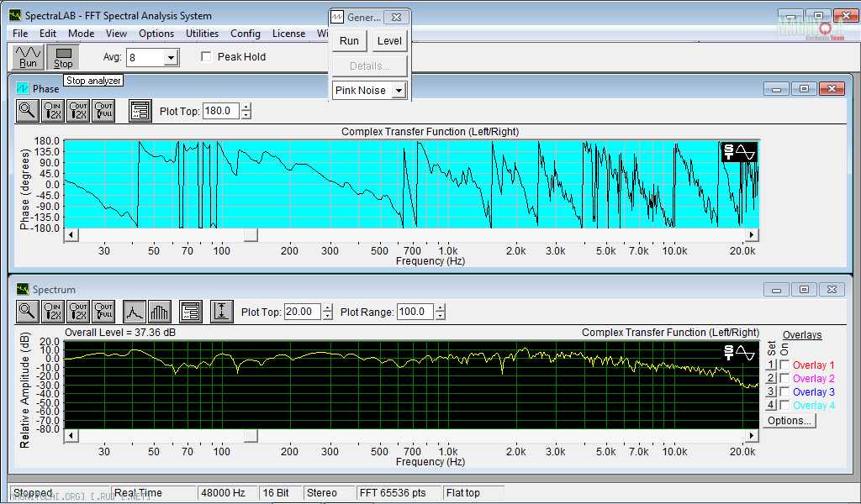The width and height of the screenshot is (861, 504).
Task: Click Zoom Out 2X icon in Phase window
Action: (78, 111)
